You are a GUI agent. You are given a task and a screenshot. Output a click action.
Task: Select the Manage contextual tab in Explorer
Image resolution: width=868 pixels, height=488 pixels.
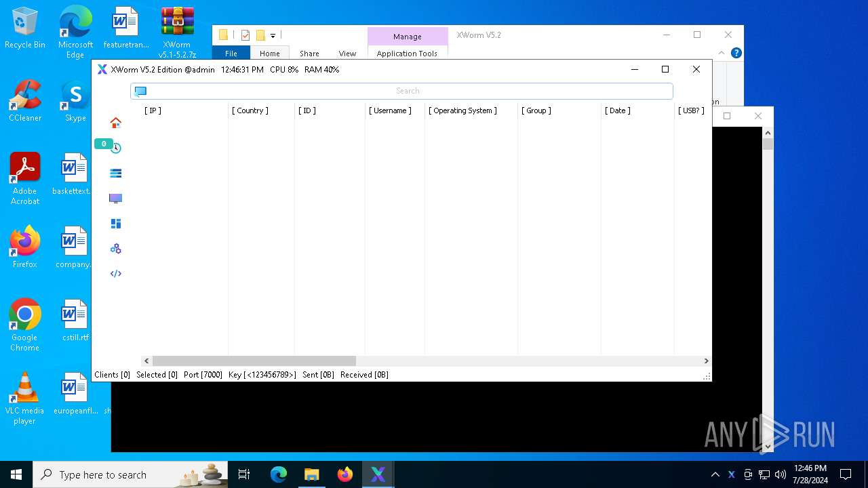[x=408, y=37]
